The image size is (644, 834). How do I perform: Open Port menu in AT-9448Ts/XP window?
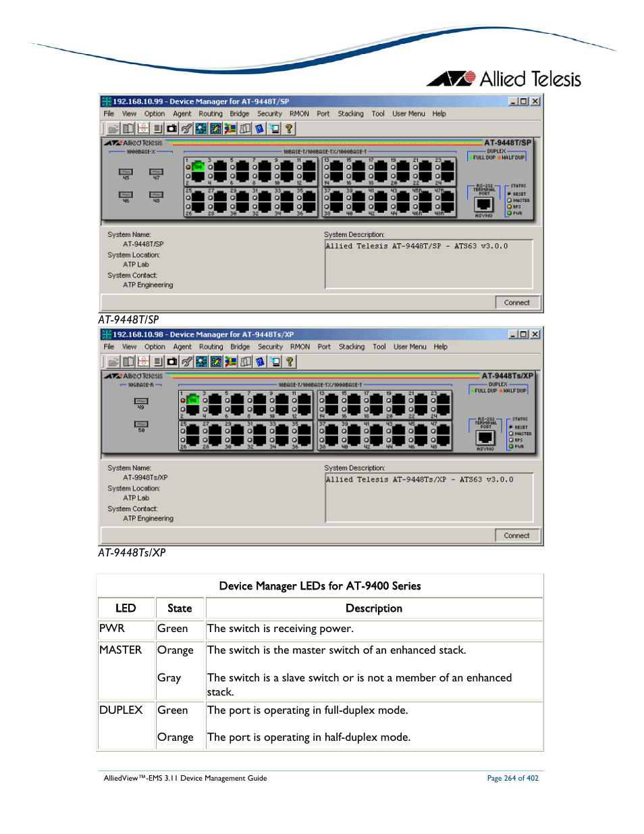324,346
